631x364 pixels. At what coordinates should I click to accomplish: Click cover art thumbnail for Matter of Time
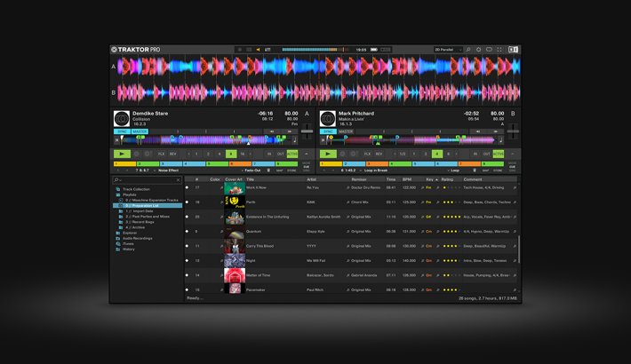click(234, 275)
